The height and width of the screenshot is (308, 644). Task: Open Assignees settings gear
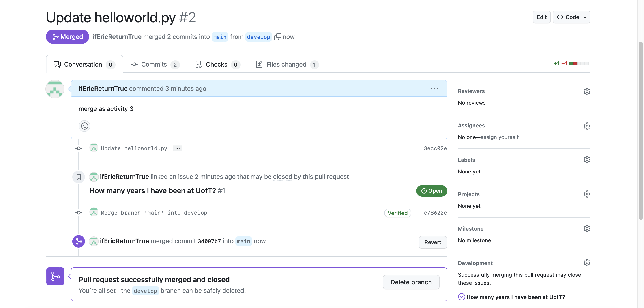click(x=587, y=126)
